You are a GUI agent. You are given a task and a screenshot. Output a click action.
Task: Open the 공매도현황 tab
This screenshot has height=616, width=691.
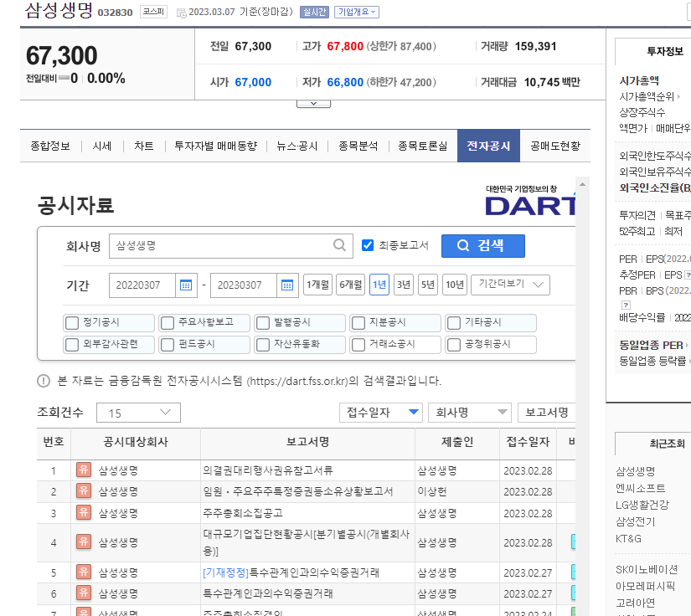tap(555, 146)
